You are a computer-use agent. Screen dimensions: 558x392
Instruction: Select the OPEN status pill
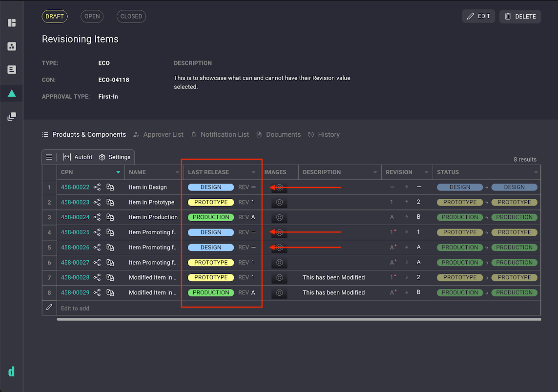(92, 16)
